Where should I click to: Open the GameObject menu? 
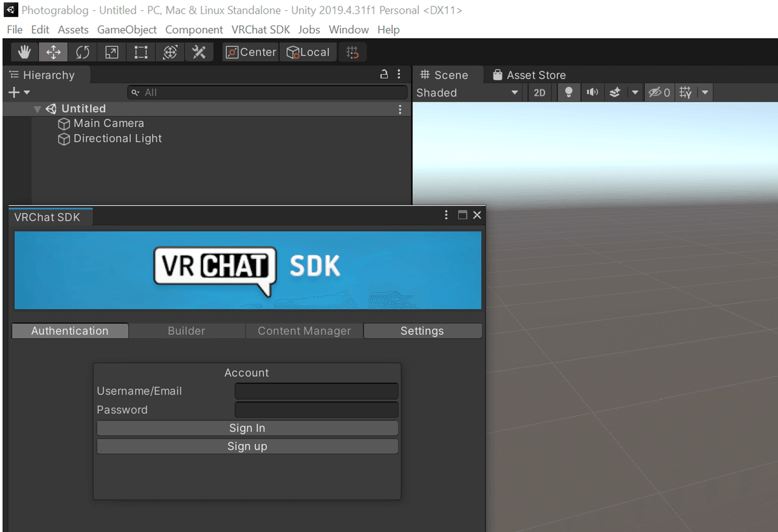127,30
